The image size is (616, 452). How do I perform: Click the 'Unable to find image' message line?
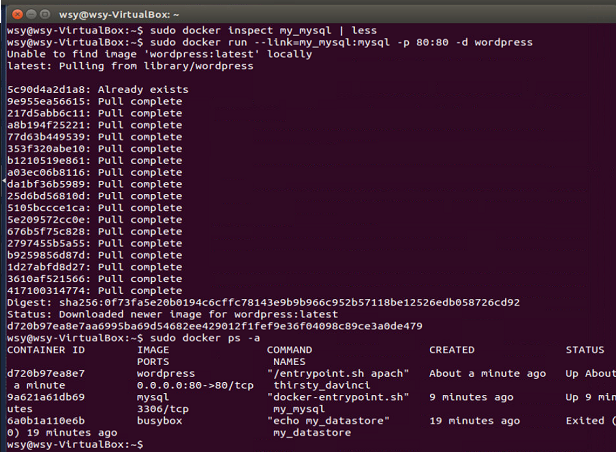[x=160, y=54]
